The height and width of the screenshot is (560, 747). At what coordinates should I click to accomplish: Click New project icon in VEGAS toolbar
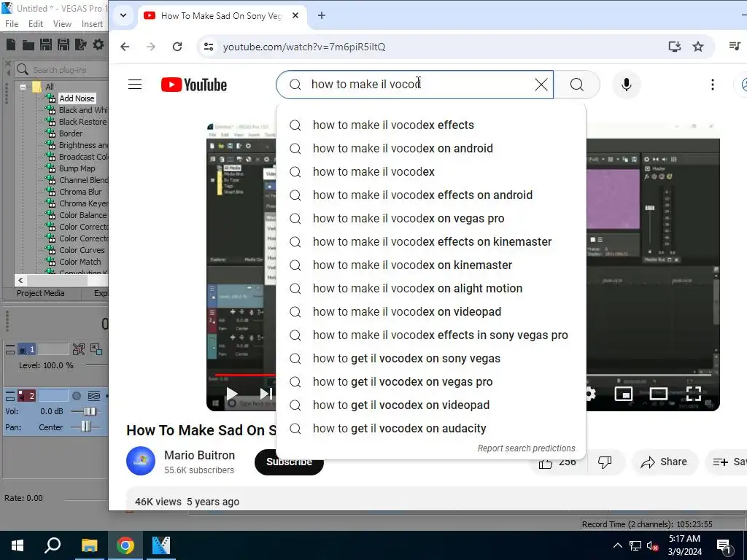[11, 44]
